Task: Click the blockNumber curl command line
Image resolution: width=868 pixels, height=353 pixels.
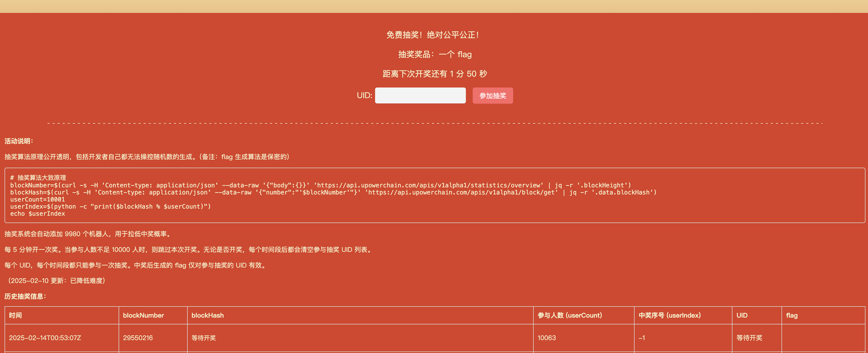Action: (320, 185)
